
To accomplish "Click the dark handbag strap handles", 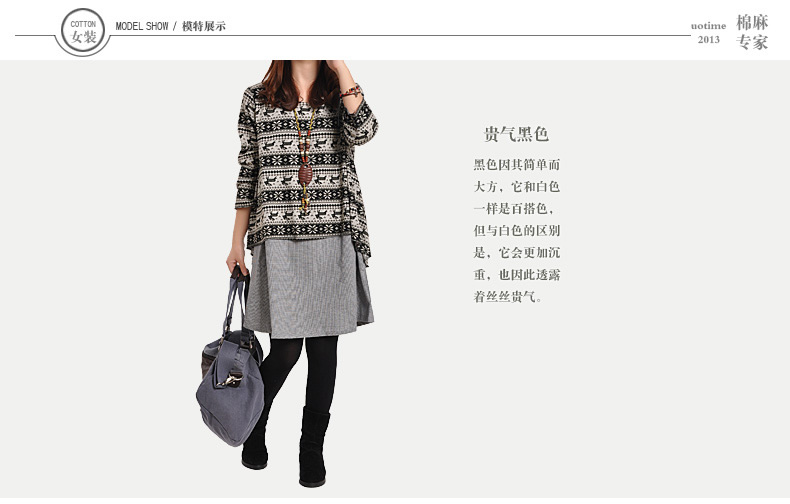I will pos(236,301).
